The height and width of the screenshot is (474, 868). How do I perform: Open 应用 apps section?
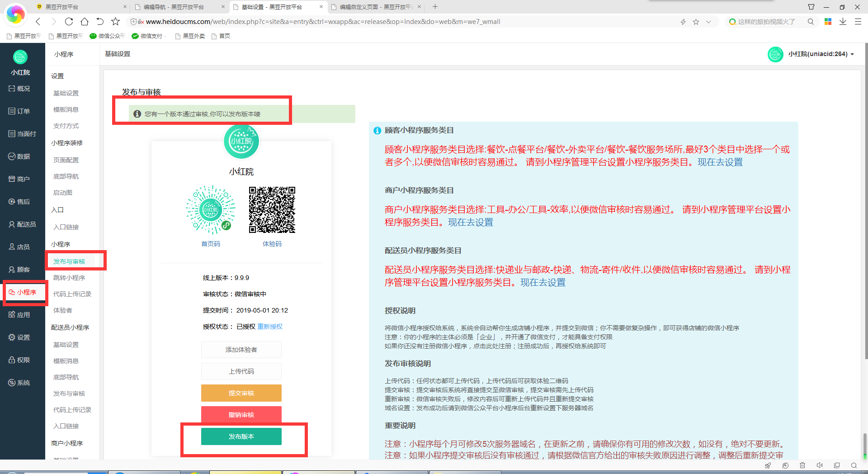(x=19, y=315)
